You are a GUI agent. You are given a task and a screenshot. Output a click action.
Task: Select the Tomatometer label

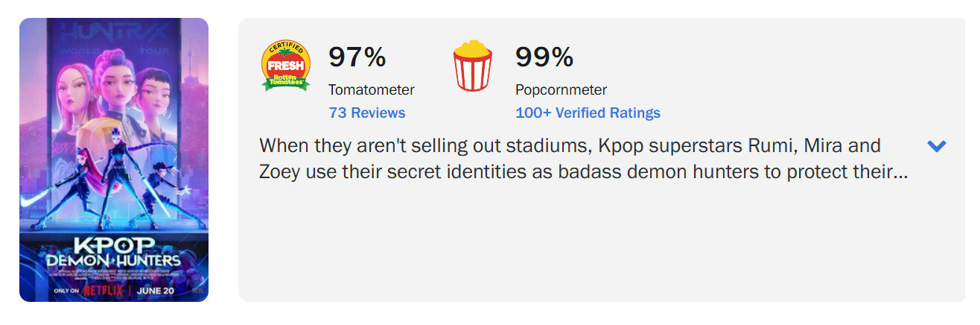pos(372,90)
